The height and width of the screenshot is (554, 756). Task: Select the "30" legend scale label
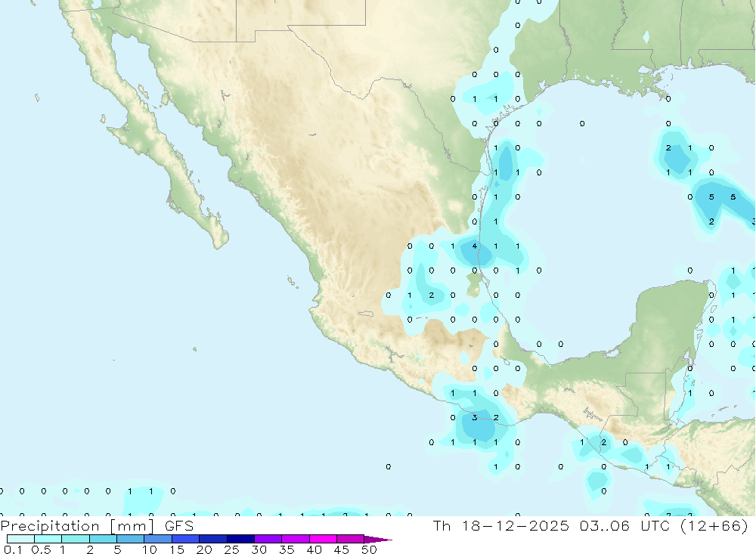pyautogui.click(x=259, y=549)
